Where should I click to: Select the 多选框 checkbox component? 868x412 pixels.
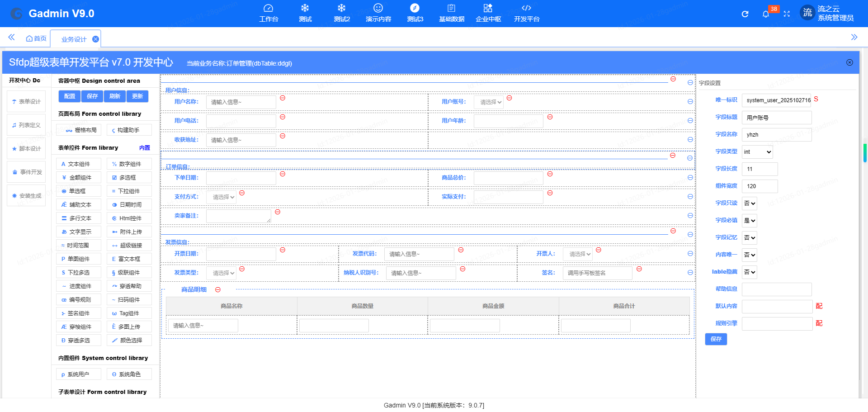point(129,178)
